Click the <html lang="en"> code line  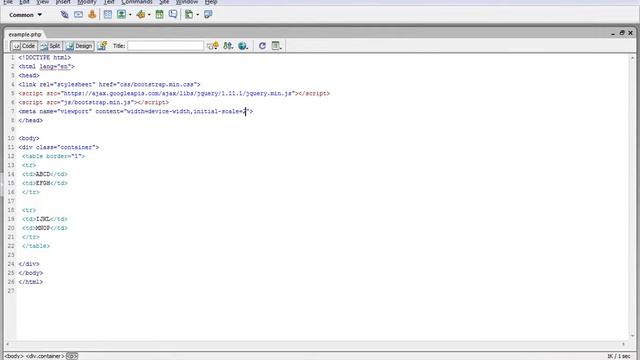coord(46,67)
